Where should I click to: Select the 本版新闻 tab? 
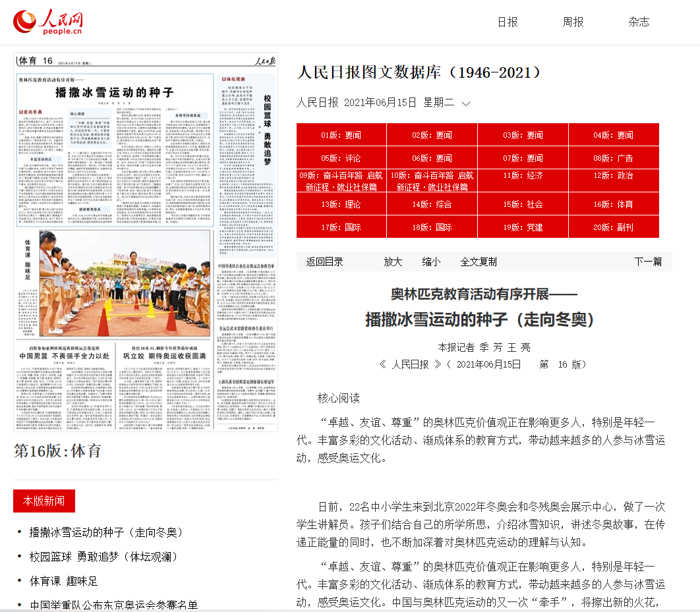tap(44, 501)
